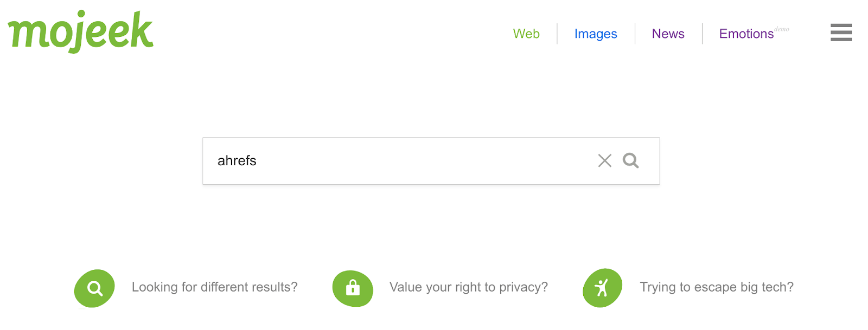Select the Web search tab
This screenshot has width=868, height=330.
(526, 34)
